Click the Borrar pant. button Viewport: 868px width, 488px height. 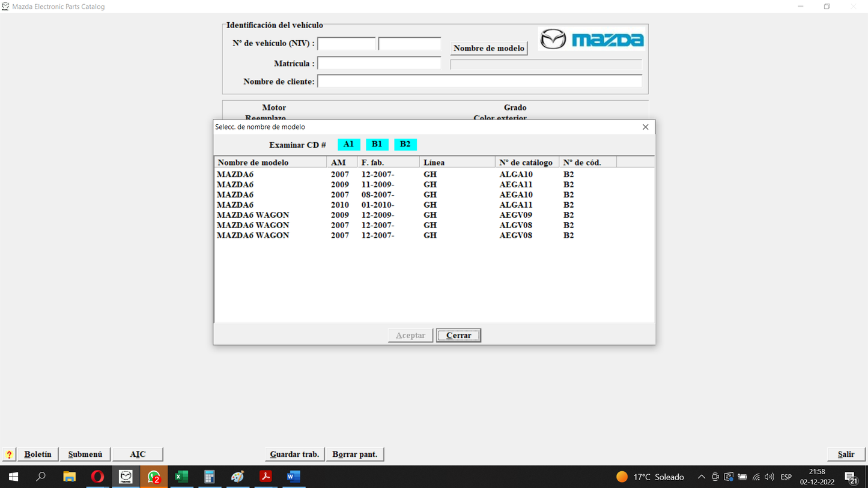pos(355,454)
